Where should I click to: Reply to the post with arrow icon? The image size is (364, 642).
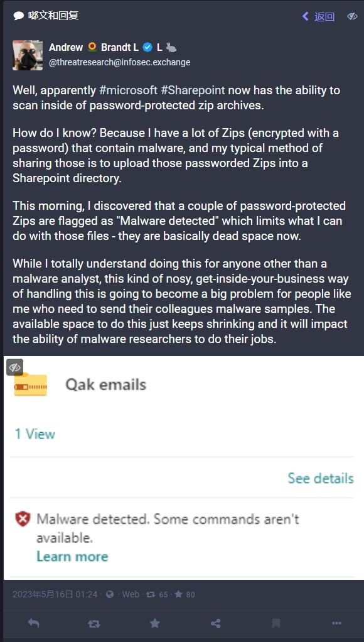(x=33, y=623)
